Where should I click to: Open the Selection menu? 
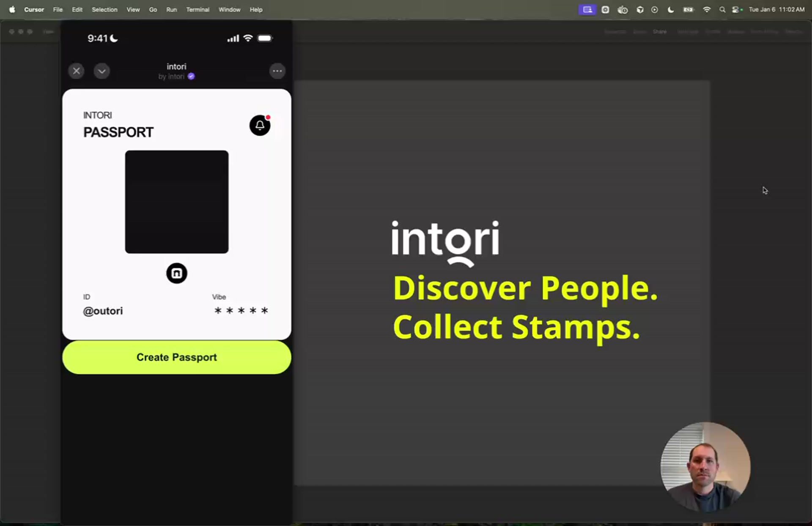tap(104, 9)
